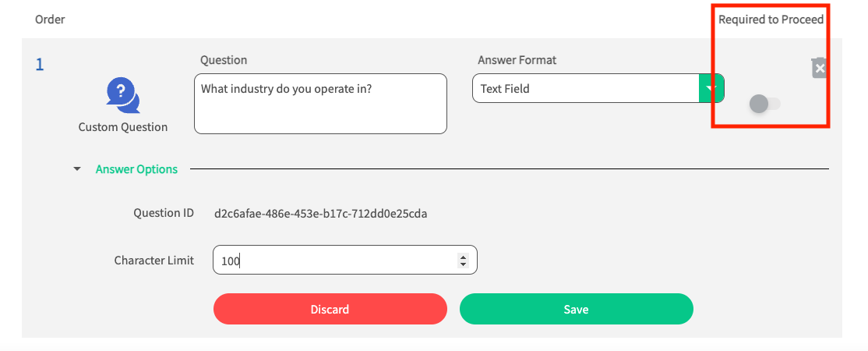
Task: Decrease Character Limit with the down arrow
Action: [x=463, y=265]
